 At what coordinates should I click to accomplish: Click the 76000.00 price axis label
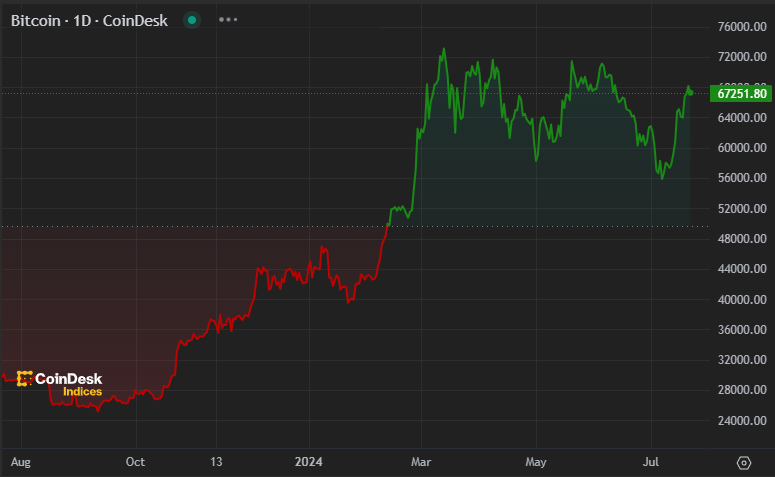[742, 27]
